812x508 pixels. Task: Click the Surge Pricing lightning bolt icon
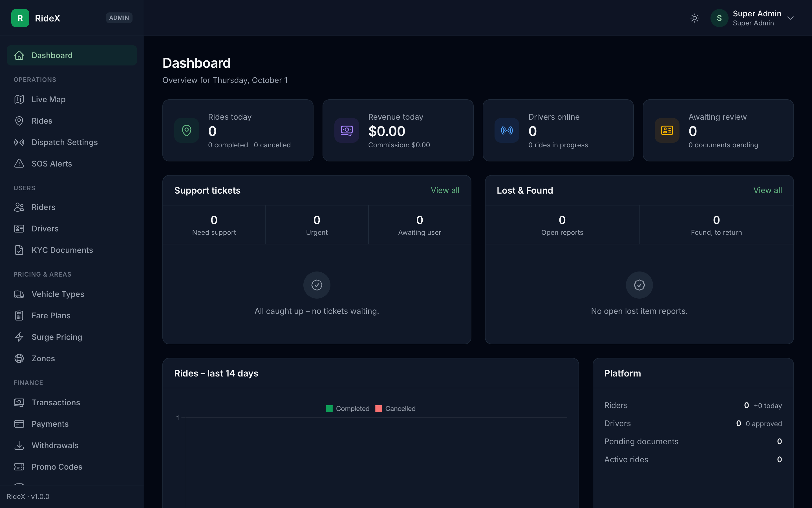(x=19, y=337)
